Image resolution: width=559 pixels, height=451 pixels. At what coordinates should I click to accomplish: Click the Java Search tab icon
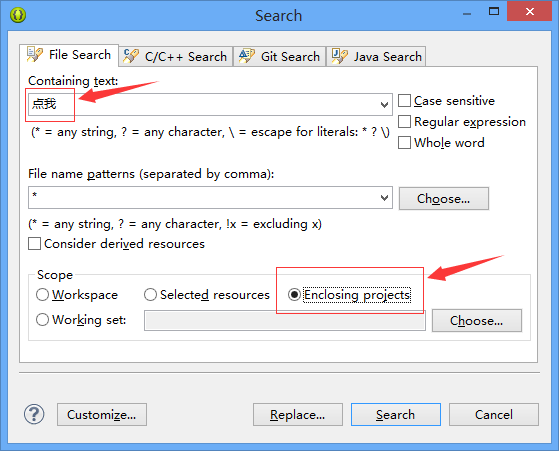point(339,56)
